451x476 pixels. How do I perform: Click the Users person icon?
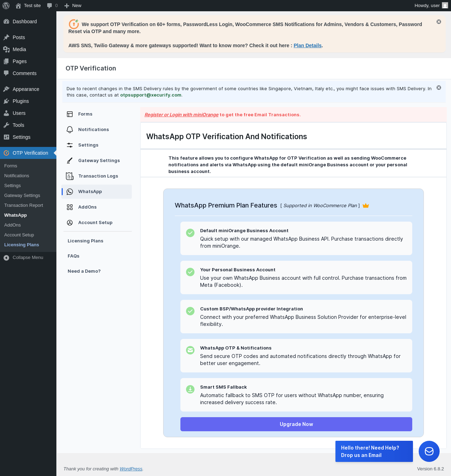pyautogui.click(x=6, y=113)
